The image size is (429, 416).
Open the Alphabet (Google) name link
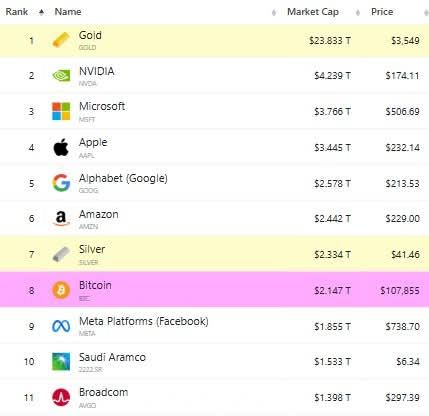(123, 178)
